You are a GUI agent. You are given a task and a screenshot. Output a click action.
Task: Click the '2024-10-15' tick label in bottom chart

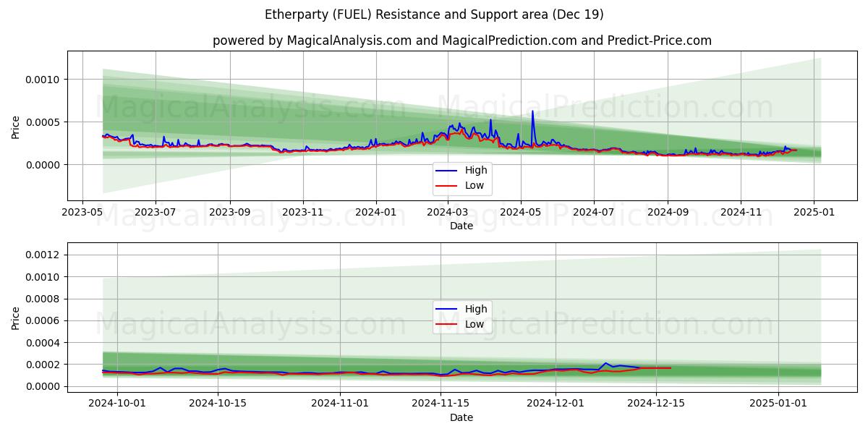click(218, 404)
